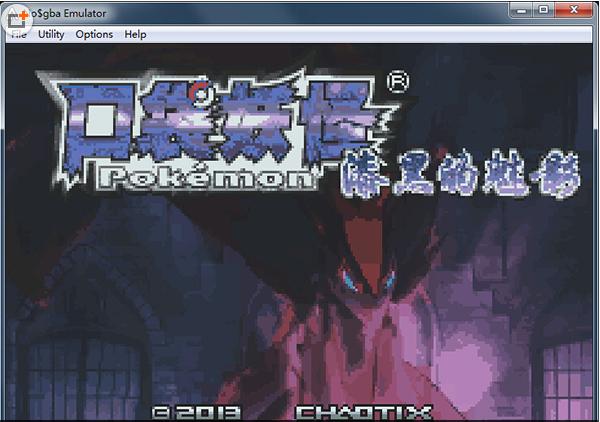Maximize the emulator window

click(x=543, y=10)
